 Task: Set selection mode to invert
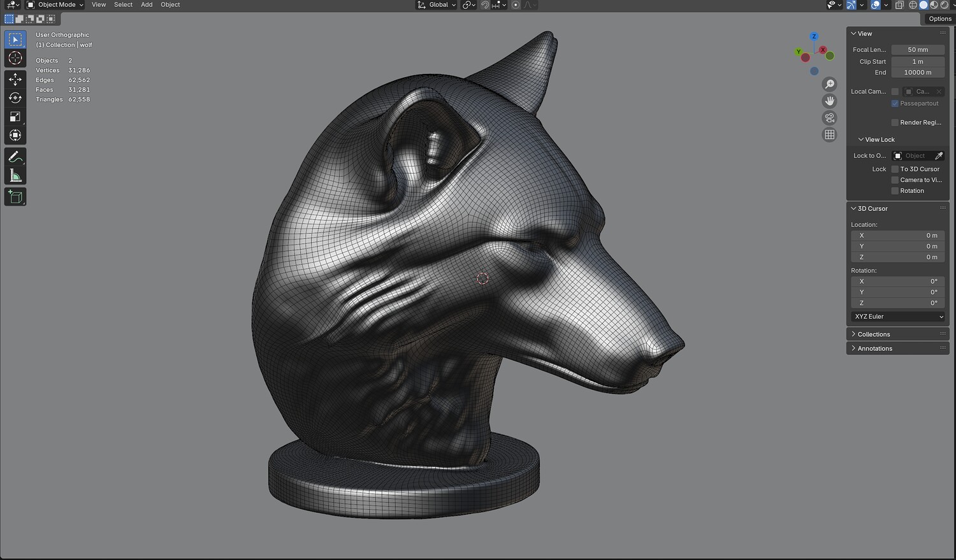40,19
